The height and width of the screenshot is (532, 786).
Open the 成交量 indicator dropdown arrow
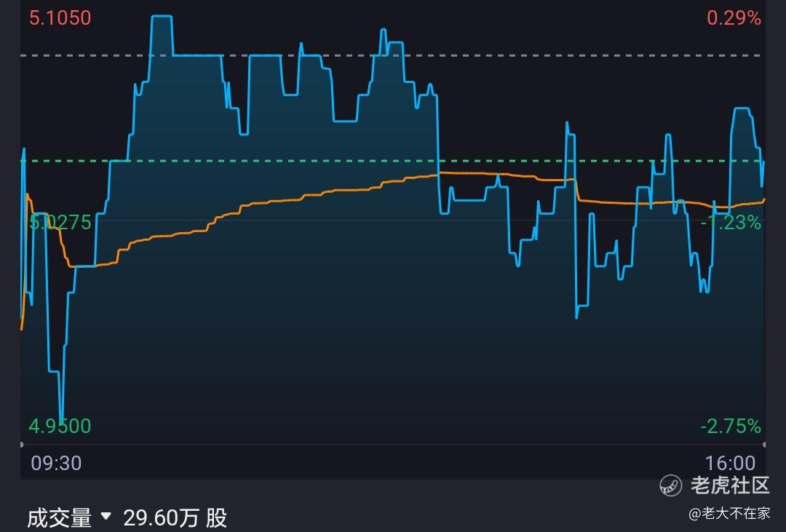[x=106, y=515]
